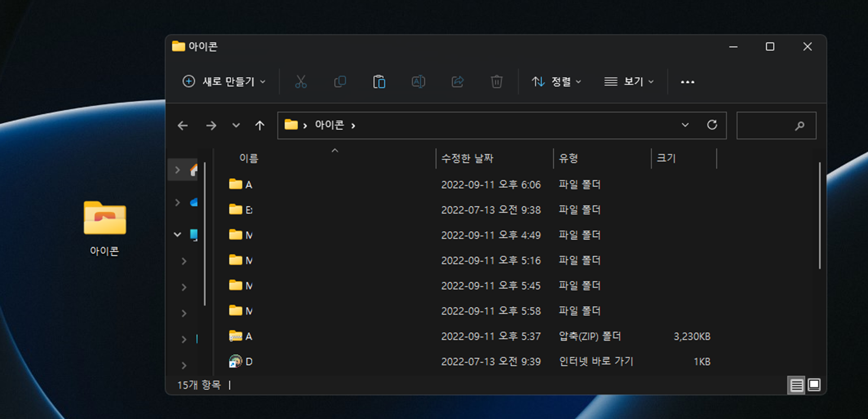Click the chevron after 아이콘 in address bar
Screen dimensions: 868x419
coord(354,126)
